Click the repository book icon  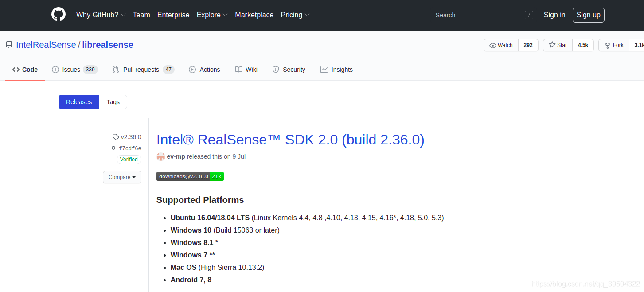[8, 44]
